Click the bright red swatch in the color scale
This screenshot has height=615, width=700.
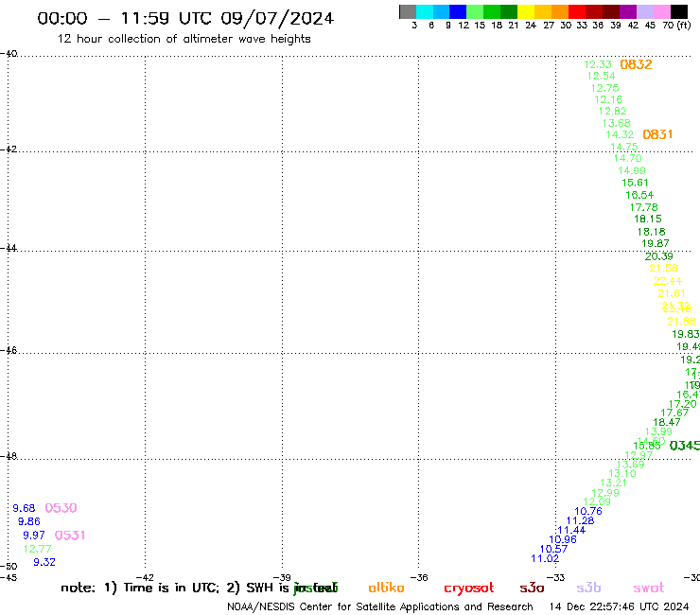[577, 11]
